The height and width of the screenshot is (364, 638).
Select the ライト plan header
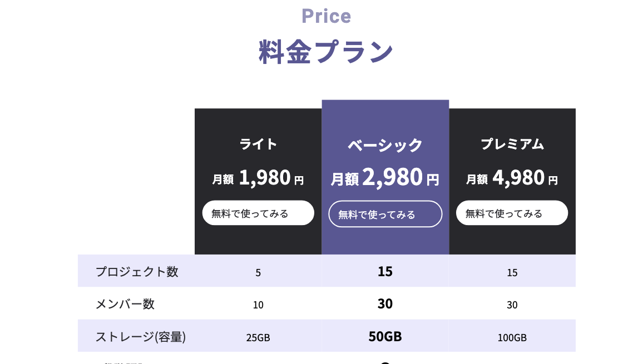click(258, 143)
